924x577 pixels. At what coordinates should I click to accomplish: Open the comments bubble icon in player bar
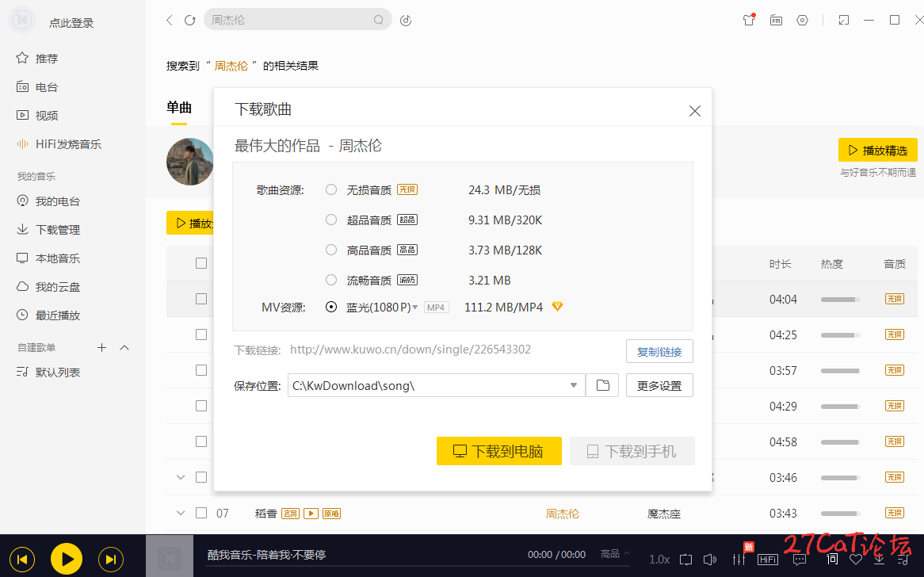pyautogui.click(x=800, y=560)
